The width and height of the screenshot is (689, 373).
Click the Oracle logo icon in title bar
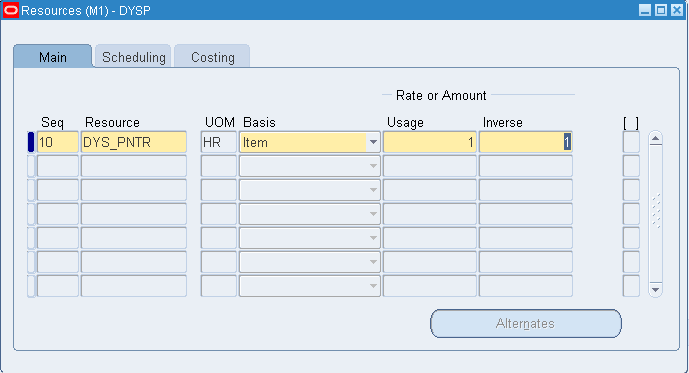click(x=11, y=10)
